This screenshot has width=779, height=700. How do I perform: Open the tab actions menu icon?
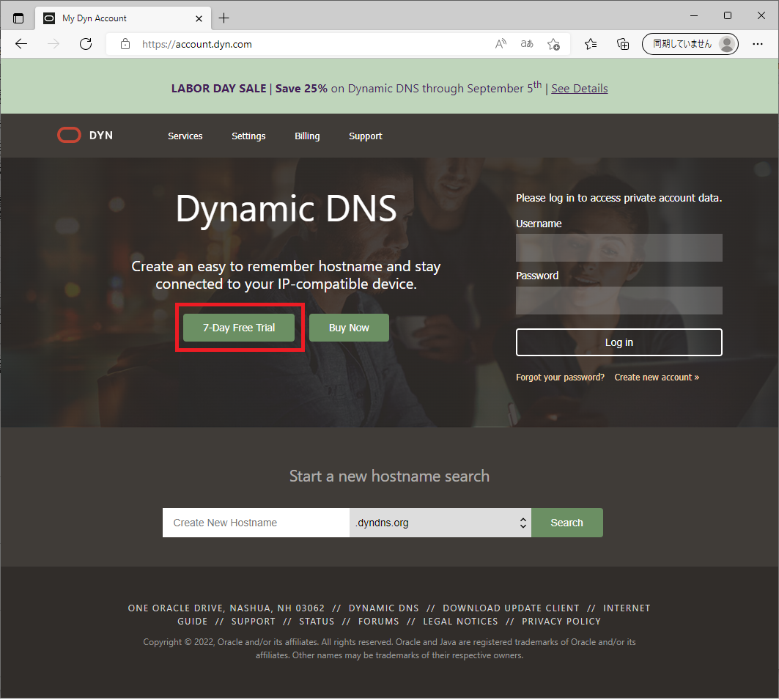[x=18, y=18]
